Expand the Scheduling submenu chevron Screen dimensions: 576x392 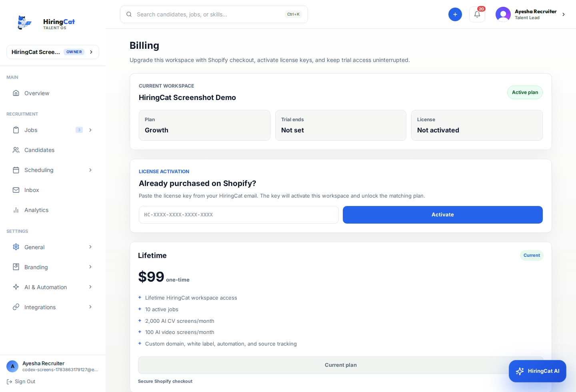coord(90,170)
